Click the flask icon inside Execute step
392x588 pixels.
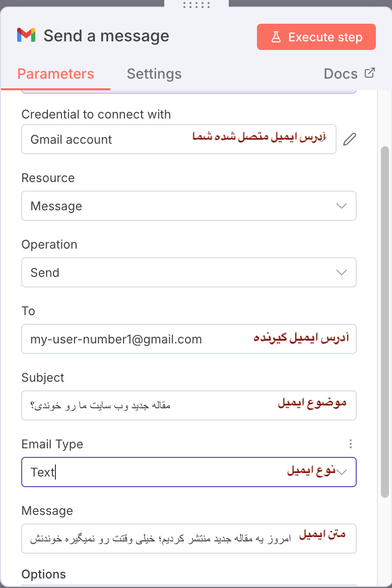275,36
